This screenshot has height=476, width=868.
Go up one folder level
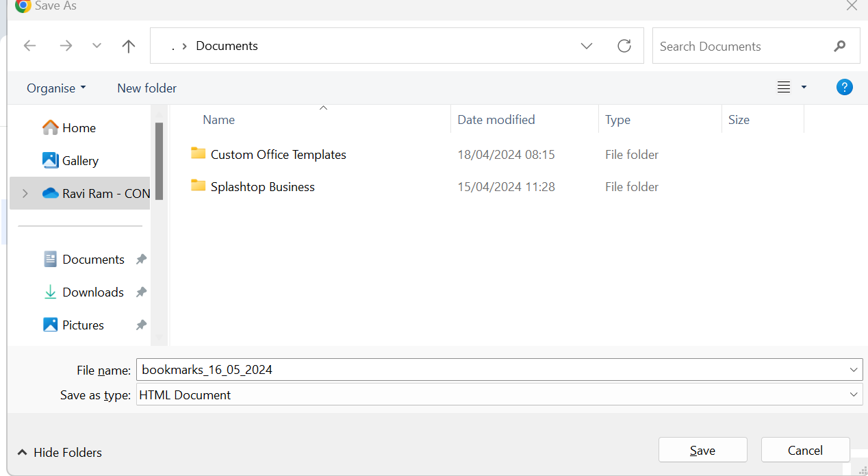(x=128, y=46)
